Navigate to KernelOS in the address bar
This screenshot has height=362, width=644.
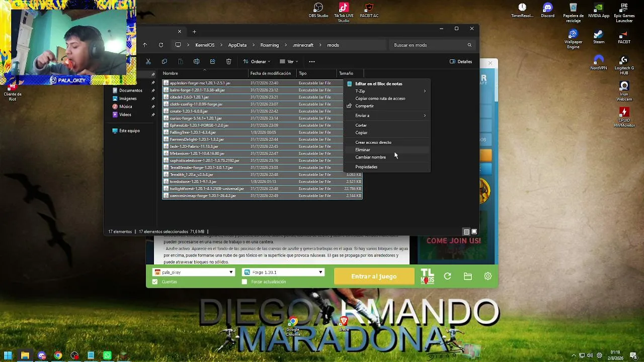click(205, 45)
